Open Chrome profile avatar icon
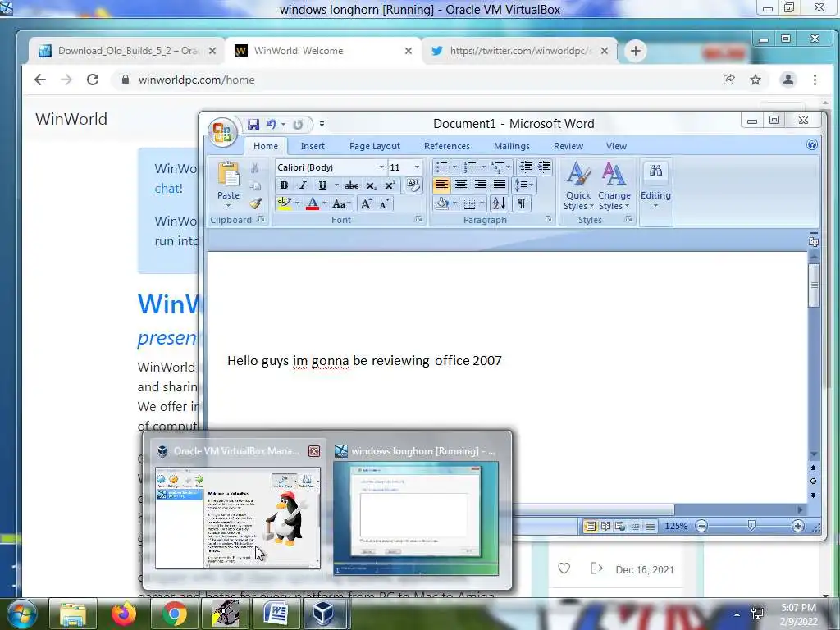 [788, 80]
